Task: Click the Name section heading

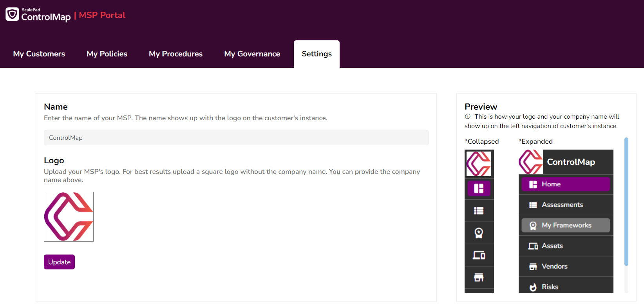Action: (x=56, y=107)
